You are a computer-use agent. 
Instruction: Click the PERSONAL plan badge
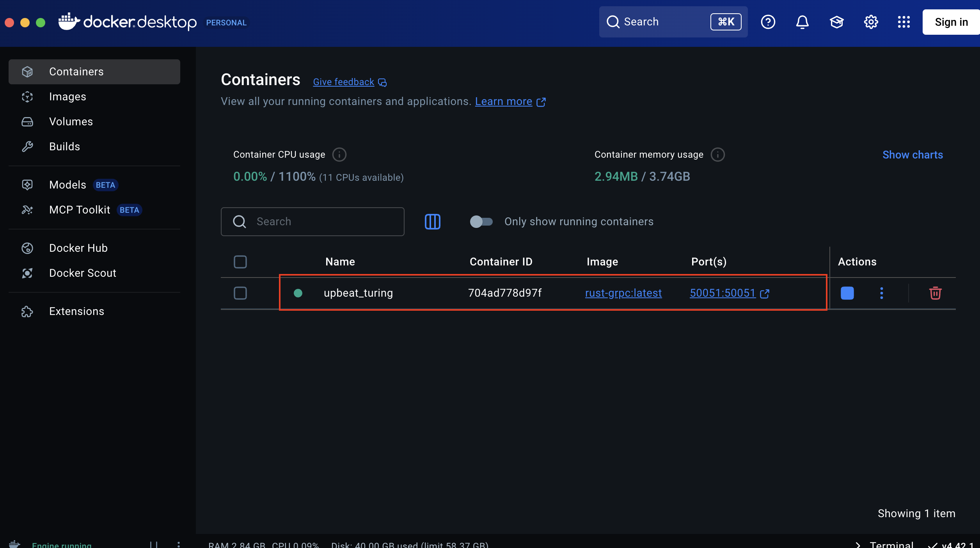pos(226,23)
